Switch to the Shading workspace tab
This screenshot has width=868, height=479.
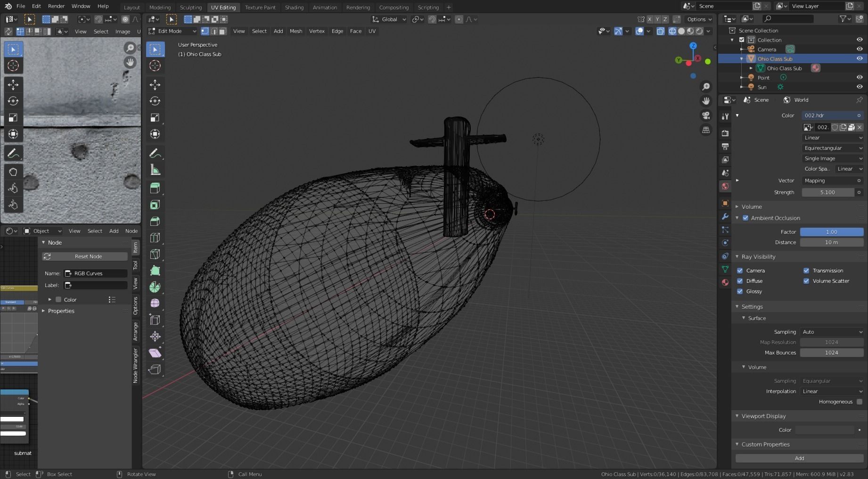pos(294,7)
